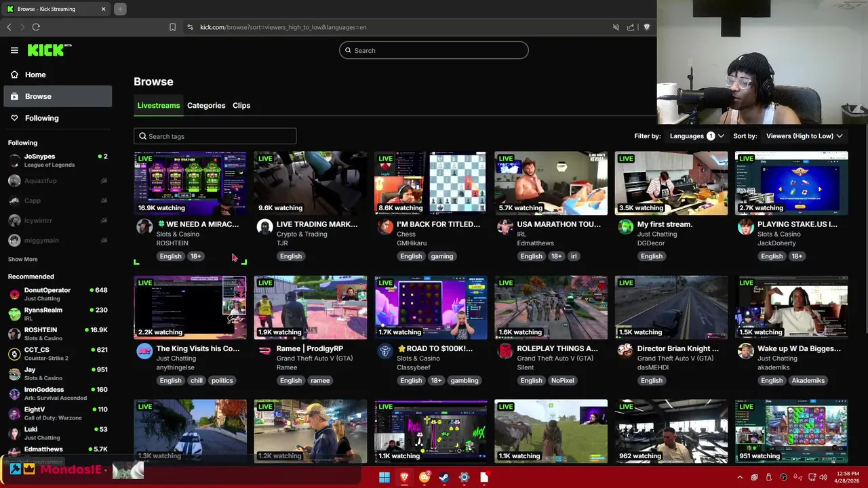Open Steam from the taskbar

pyautogui.click(x=444, y=477)
